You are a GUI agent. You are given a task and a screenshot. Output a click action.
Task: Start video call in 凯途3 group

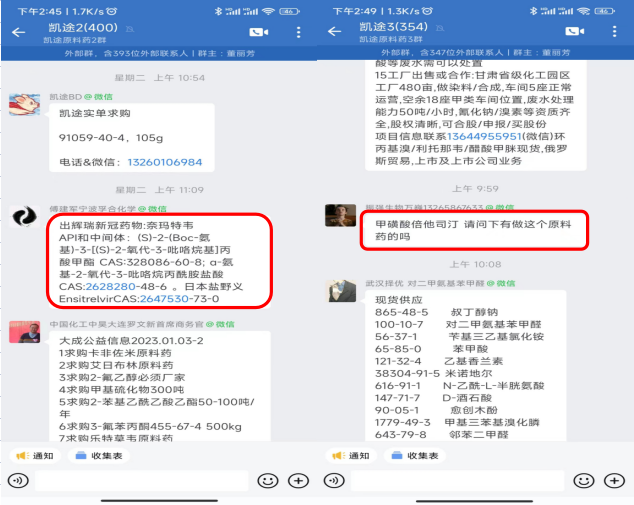pyautogui.click(x=575, y=31)
